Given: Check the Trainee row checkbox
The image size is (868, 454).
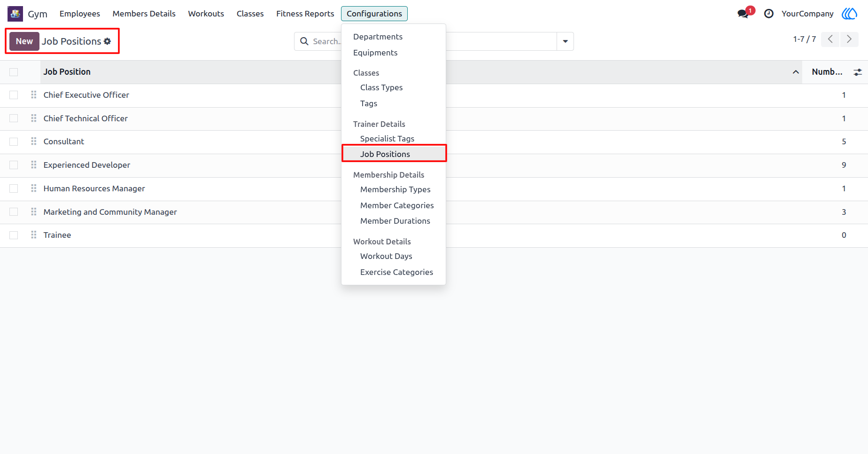Looking at the screenshot, I should tap(14, 235).
